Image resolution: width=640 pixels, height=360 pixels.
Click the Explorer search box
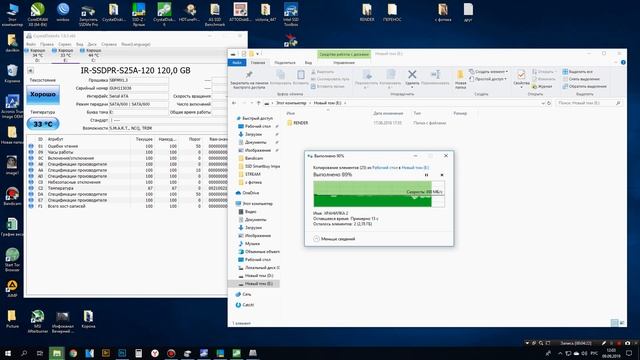pyautogui.click(x=589, y=103)
